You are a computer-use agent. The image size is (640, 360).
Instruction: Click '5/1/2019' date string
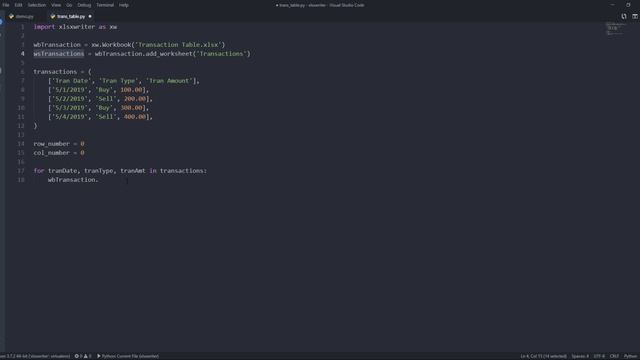[70, 90]
